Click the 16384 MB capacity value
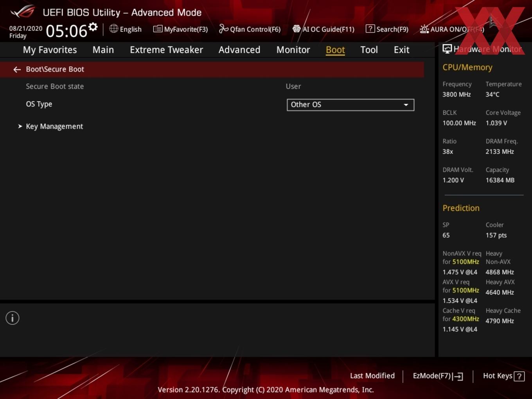This screenshot has height=399, width=532. click(500, 180)
